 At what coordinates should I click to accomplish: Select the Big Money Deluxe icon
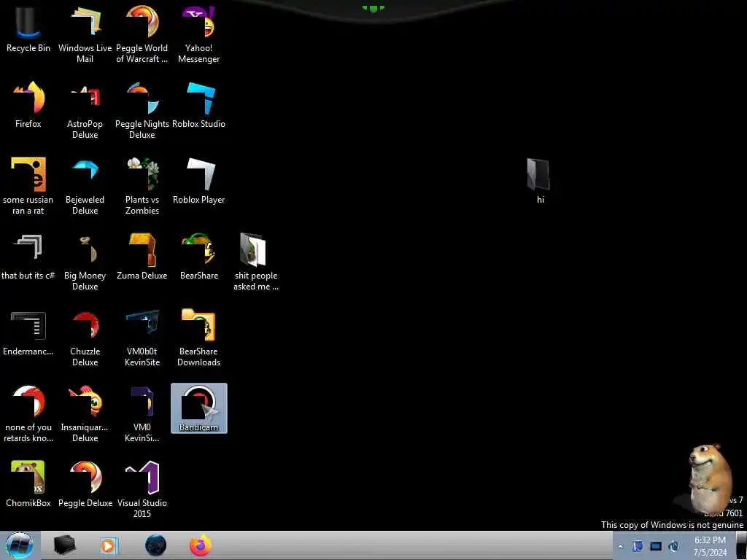[x=85, y=262]
